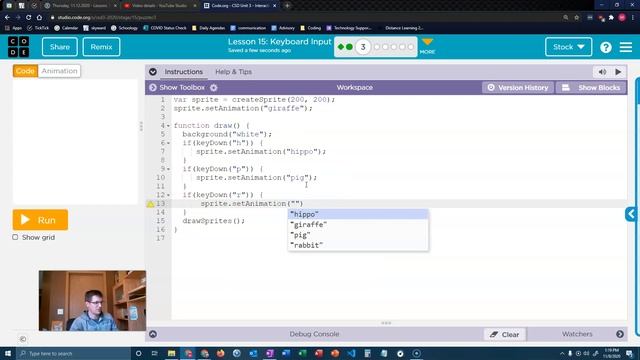The height and width of the screenshot is (360, 640).
Task: Click the Windows search box
Action: pyautogui.click(x=73, y=353)
